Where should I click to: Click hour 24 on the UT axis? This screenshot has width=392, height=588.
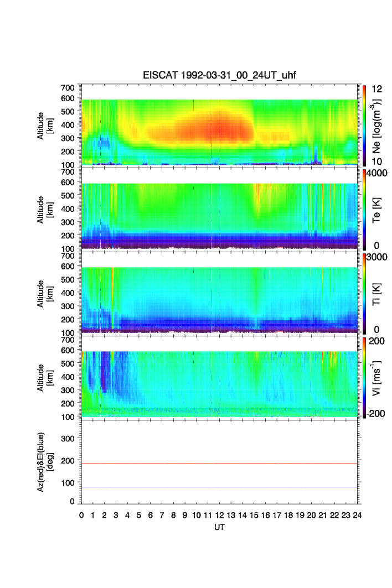357,515
